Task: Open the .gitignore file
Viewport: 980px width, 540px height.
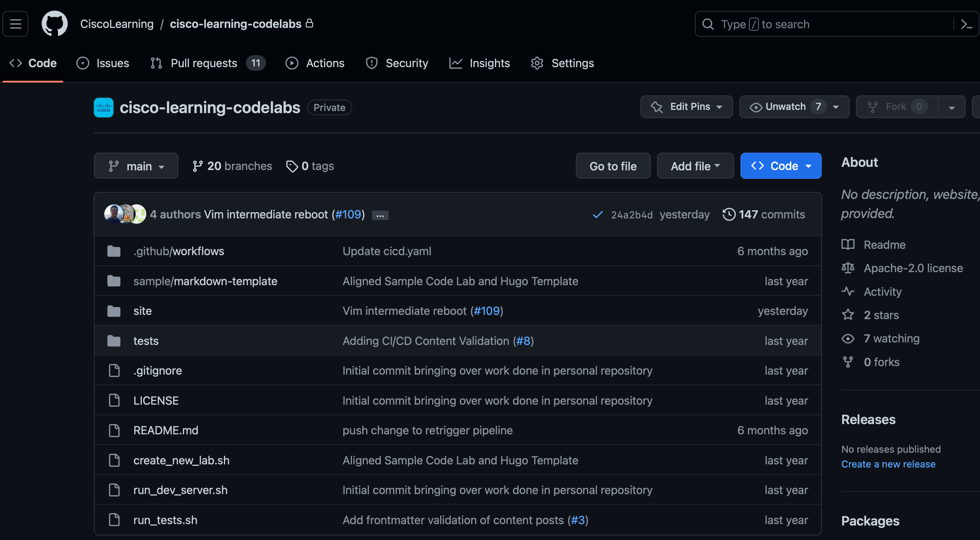Action: [x=158, y=371]
